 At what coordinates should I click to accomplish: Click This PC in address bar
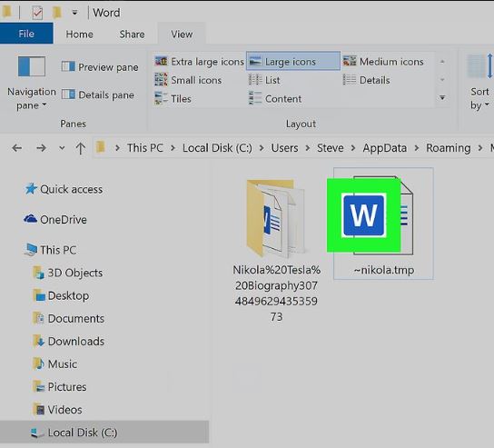point(145,147)
